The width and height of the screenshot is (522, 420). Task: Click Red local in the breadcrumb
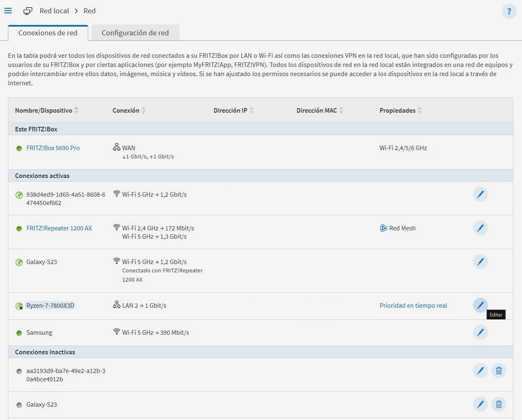point(54,11)
